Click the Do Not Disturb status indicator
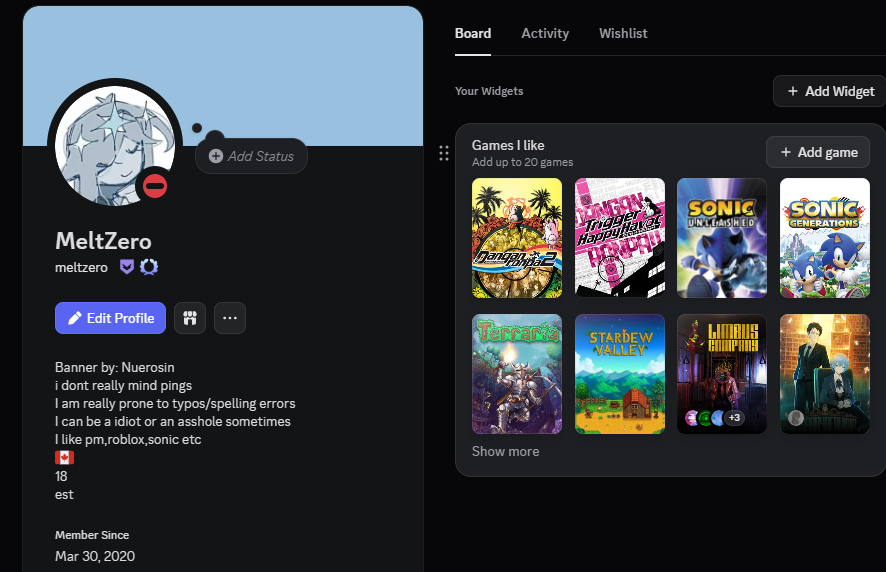 (x=155, y=186)
